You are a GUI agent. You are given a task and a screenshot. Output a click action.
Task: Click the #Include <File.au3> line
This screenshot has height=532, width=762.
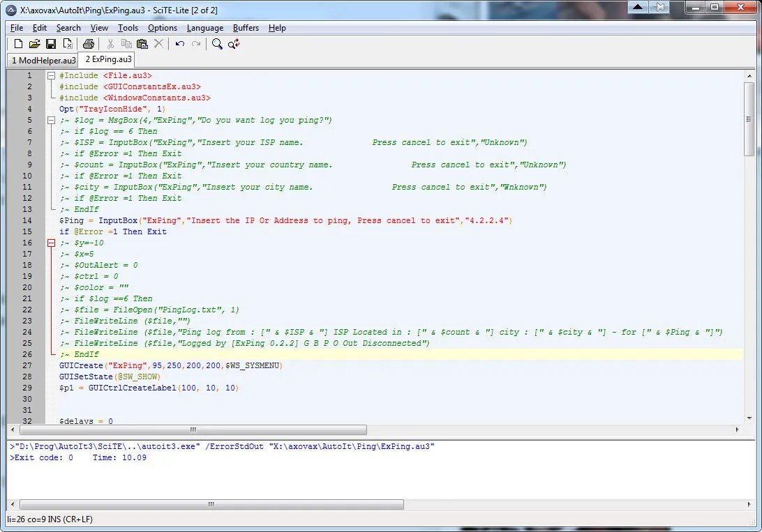pos(105,76)
